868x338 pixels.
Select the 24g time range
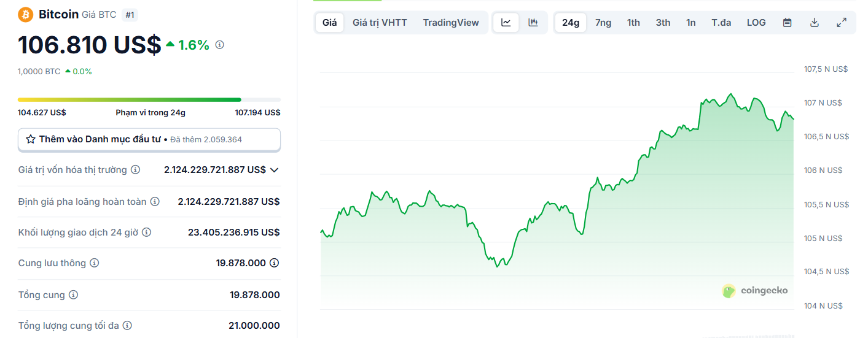click(571, 23)
